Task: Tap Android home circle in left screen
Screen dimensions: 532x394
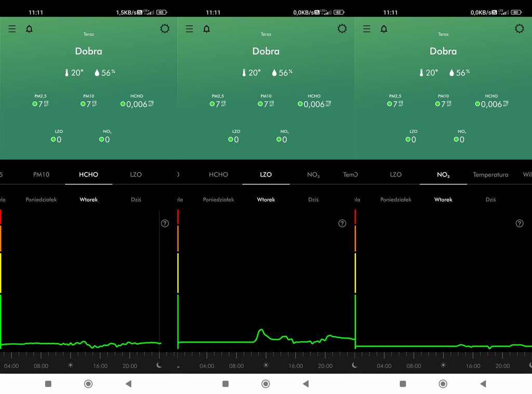Action: click(88, 384)
